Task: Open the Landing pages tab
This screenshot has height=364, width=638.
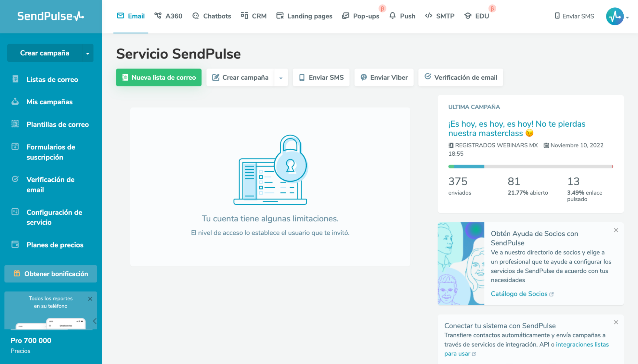Action: click(x=304, y=16)
